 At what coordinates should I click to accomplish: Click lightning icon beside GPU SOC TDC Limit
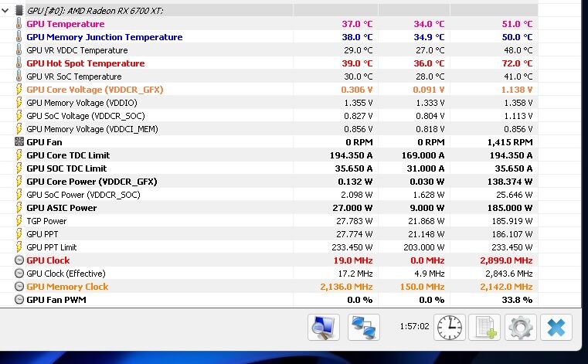[19, 168]
